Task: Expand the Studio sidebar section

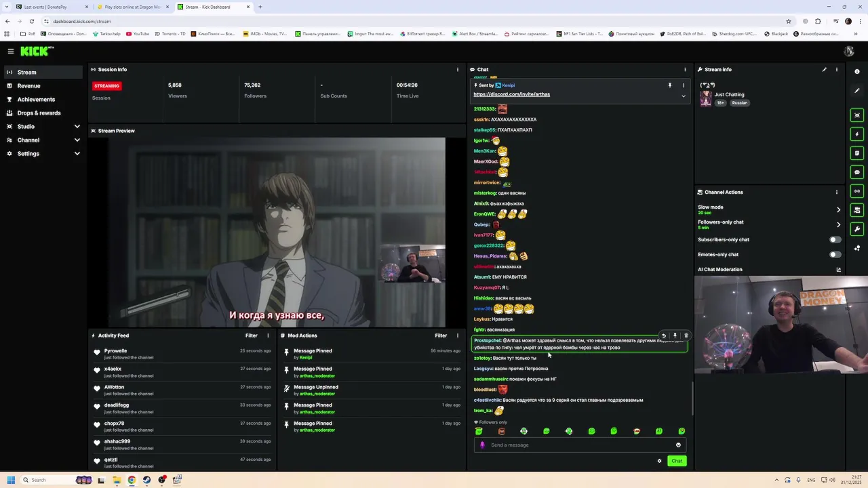Action: [x=77, y=127]
